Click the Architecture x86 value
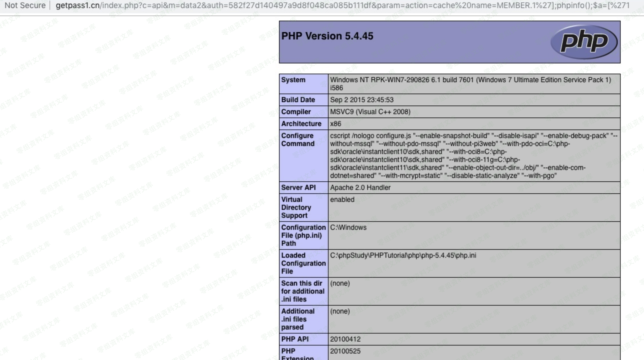644x360 pixels. (336, 124)
